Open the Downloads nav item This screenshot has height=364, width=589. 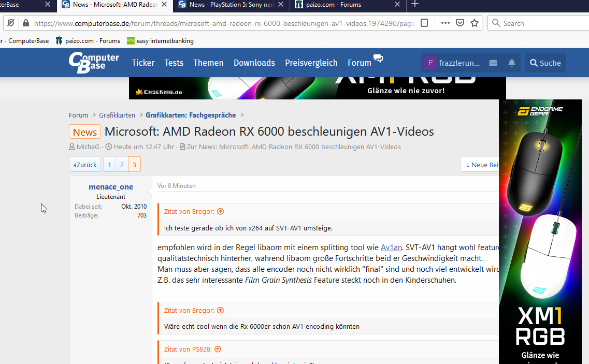(254, 63)
